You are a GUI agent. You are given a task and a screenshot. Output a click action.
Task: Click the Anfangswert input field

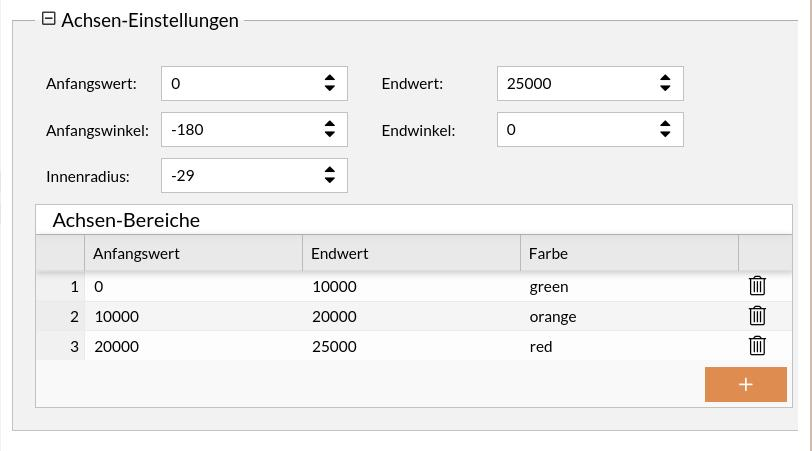(240, 84)
